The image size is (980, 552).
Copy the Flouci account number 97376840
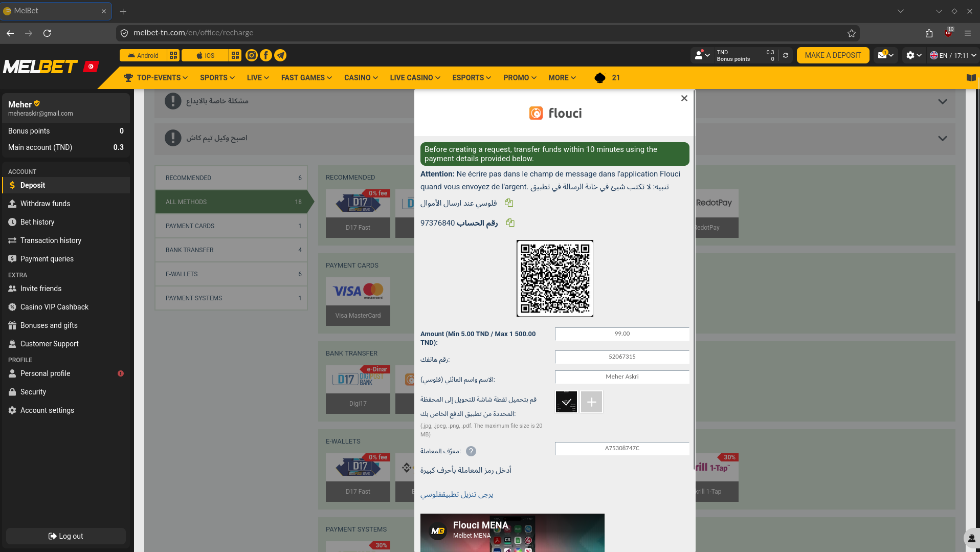click(510, 223)
